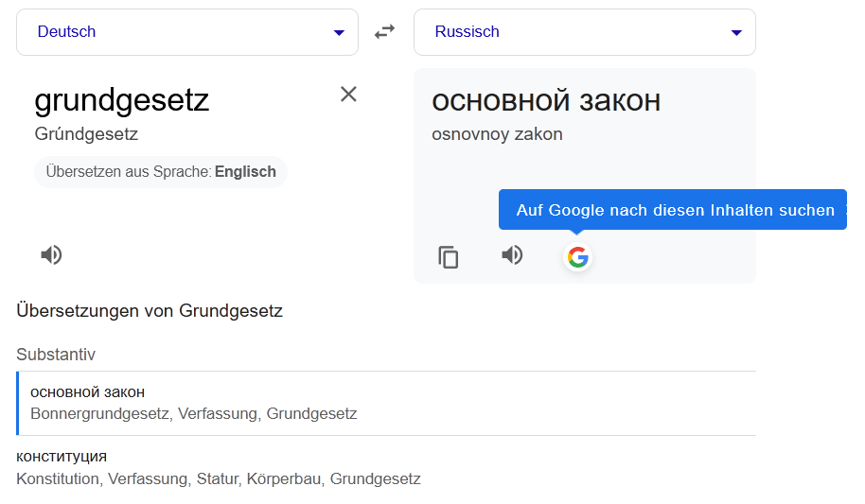Choose the 'конституция' translation entry
The width and height of the screenshot is (865, 504).
(62, 457)
